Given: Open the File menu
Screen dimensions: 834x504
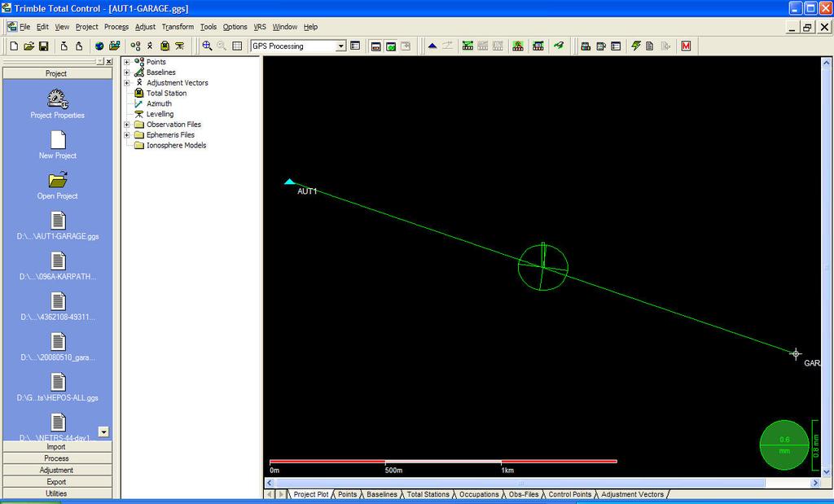Looking at the screenshot, I should click(25, 27).
